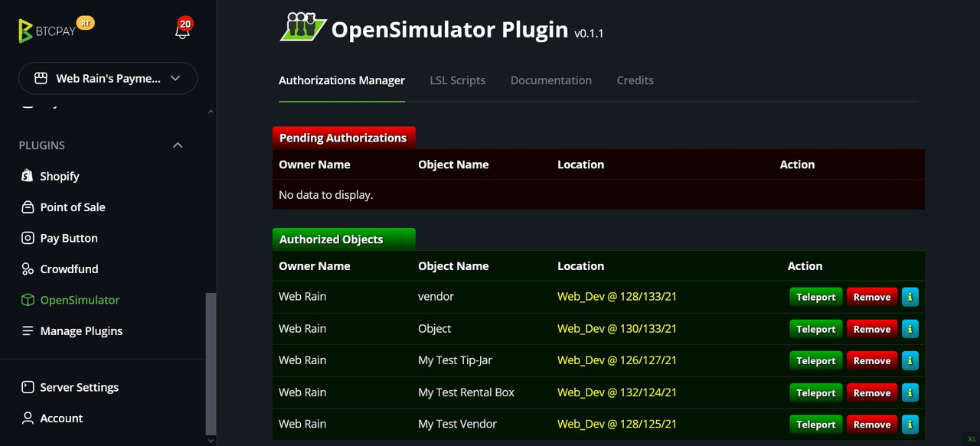Show info for My Test Vendor
The image size is (980, 446).
point(910,424)
